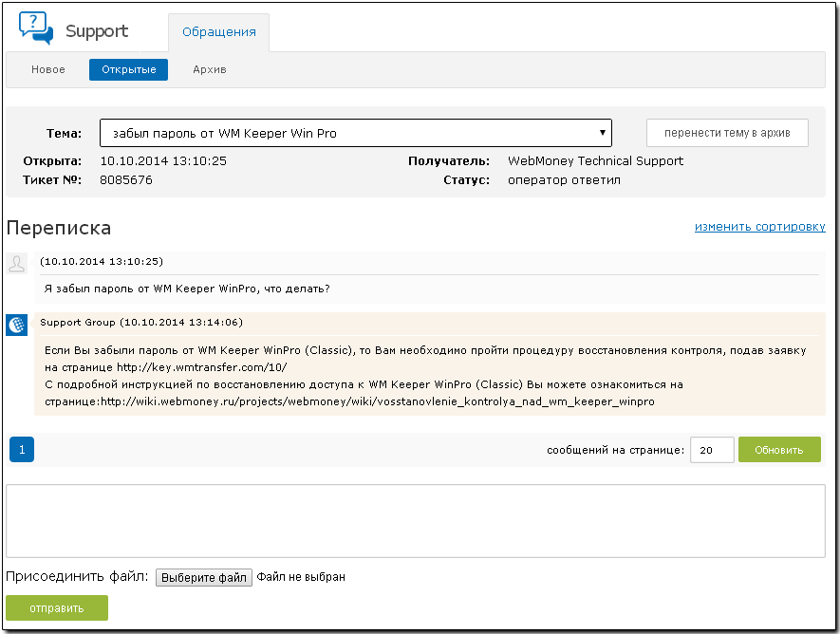
Task: Click the Присоединить файл label
Action: coord(77,576)
